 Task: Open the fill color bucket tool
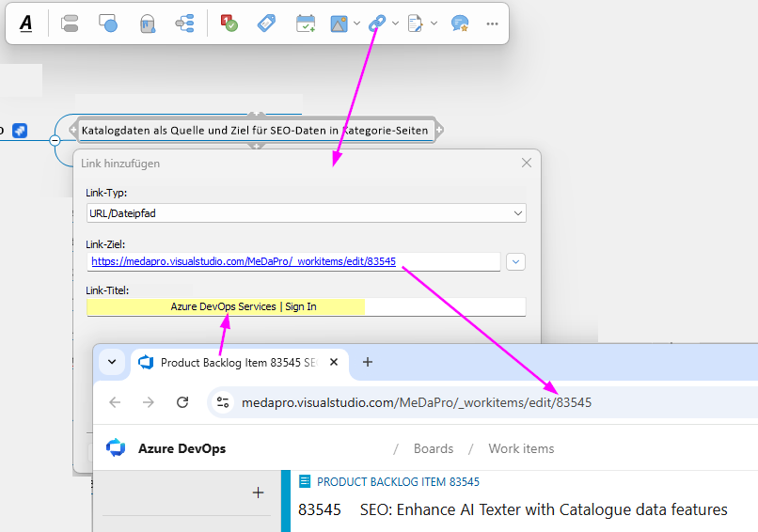point(148,23)
